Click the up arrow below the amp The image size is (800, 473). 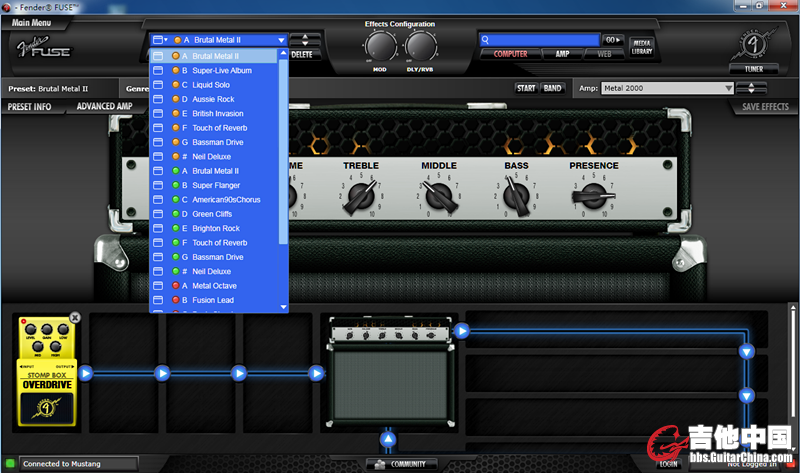pyautogui.click(x=388, y=439)
